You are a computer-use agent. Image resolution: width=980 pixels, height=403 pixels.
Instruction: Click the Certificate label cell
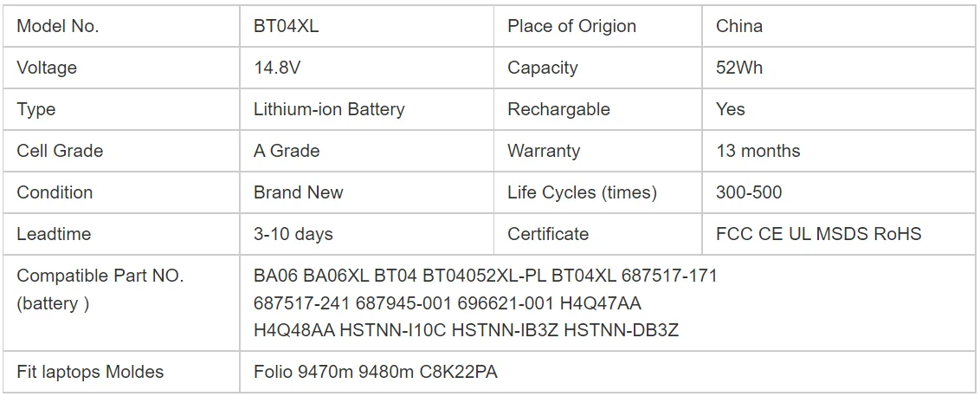[548, 234]
